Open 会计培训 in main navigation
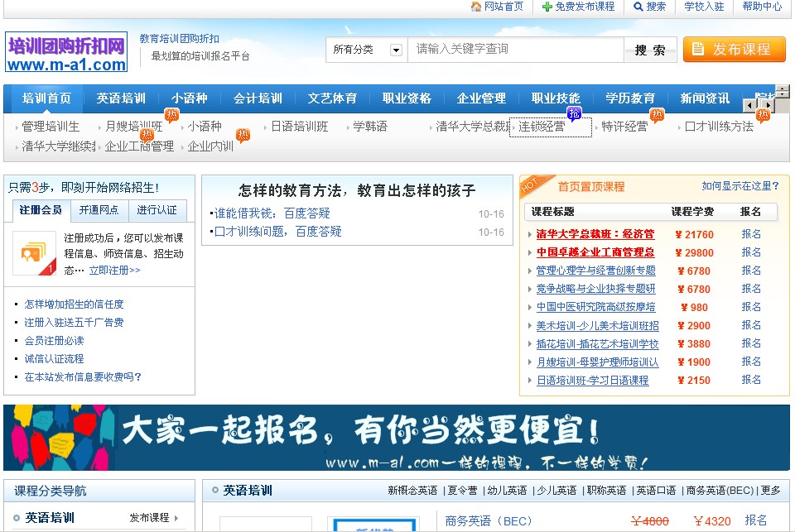This screenshot has width=795, height=532. click(x=258, y=98)
